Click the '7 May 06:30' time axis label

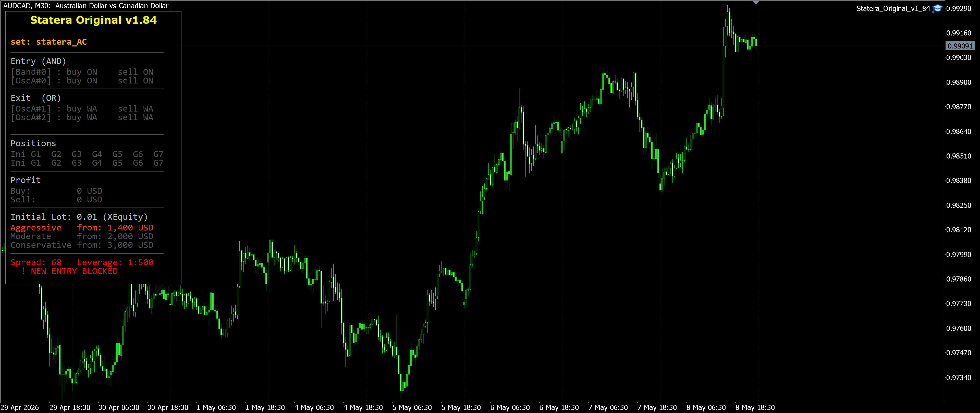(608, 408)
